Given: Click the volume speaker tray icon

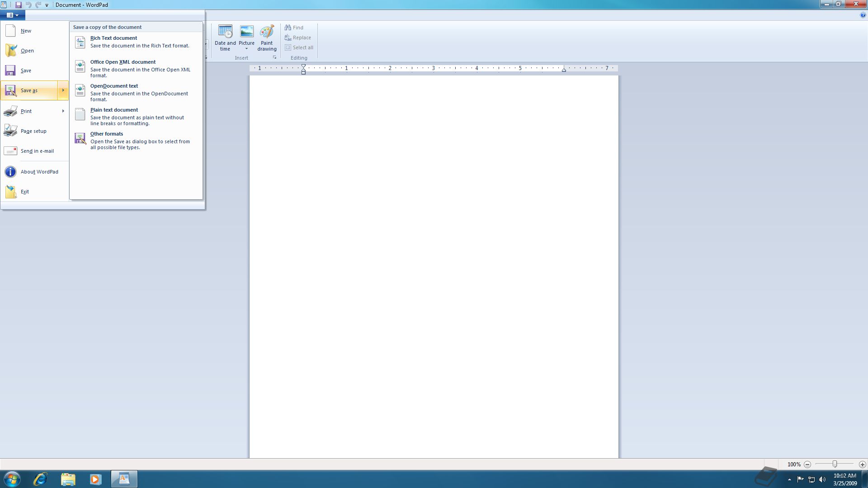Looking at the screenshot, I should pyautogui.click(x=822, y=479).
